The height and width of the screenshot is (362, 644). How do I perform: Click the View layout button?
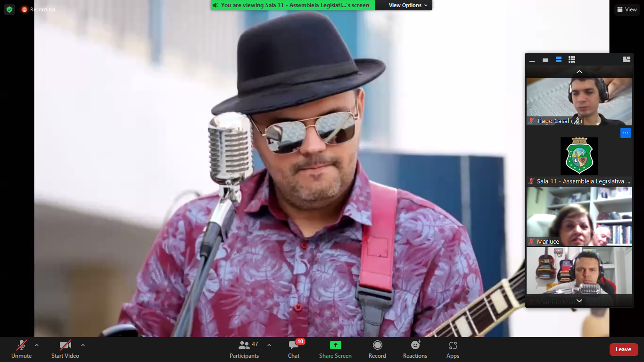(627, 9)
